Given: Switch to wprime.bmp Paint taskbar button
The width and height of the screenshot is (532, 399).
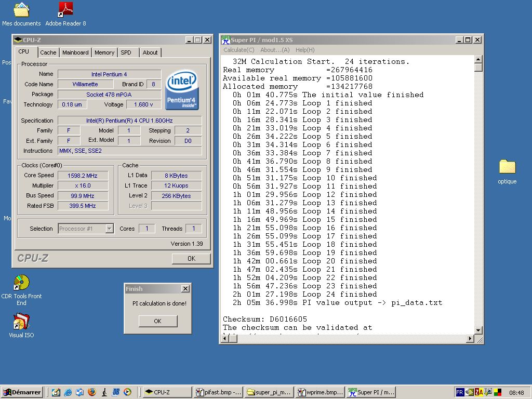Looking at the screenshot, I should [x=320, y=393].
